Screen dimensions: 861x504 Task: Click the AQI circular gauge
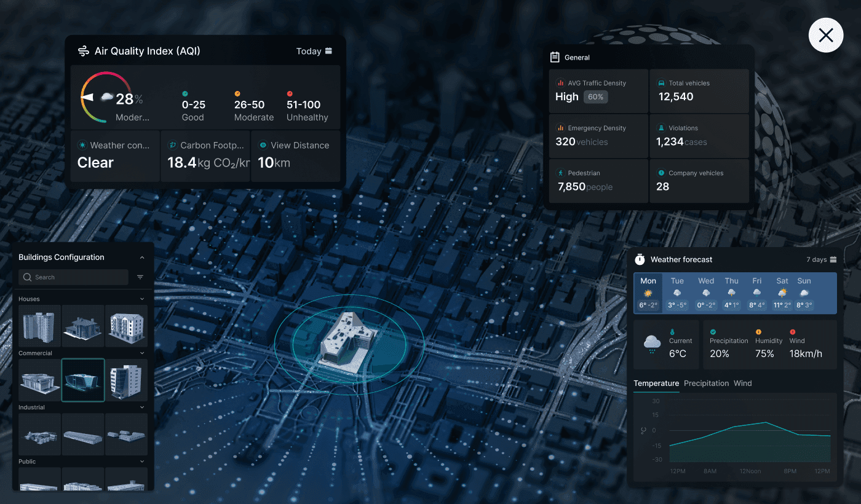tap(106, 98)
